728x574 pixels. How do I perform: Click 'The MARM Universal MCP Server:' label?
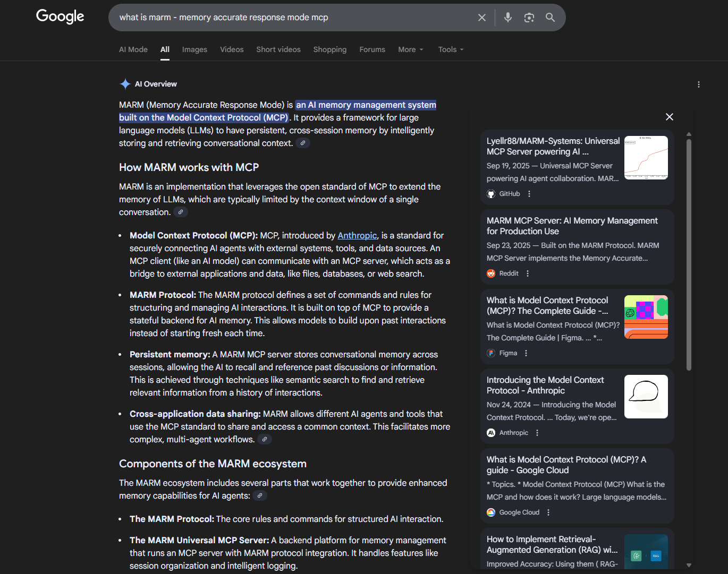[x=199, y=540]
